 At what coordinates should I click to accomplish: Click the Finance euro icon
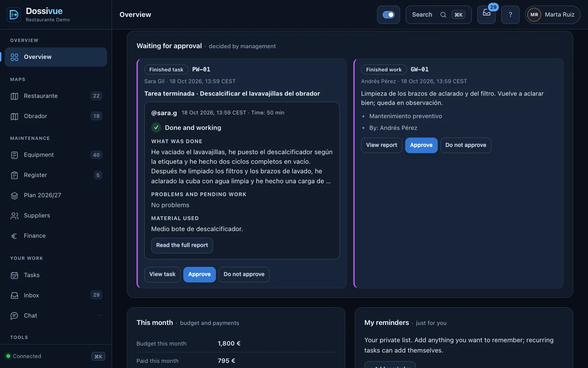coord(14,236)
